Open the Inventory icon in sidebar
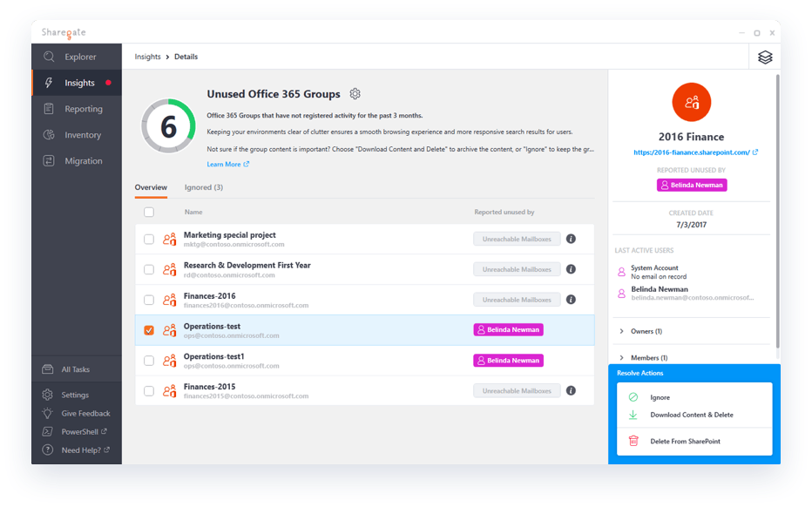The width and height of the screenshot is (812, 507). [49, 135]
